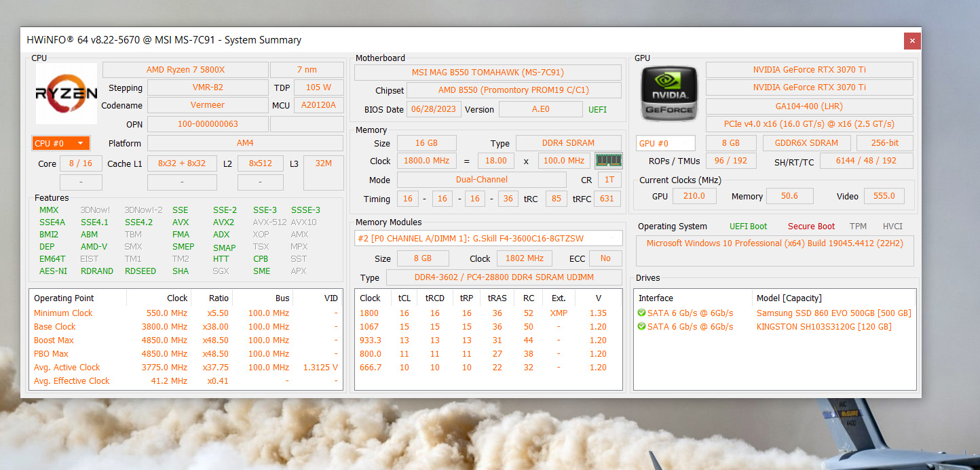
Task: Click the Samsung SSD green status checkmark
Action: 641,313
